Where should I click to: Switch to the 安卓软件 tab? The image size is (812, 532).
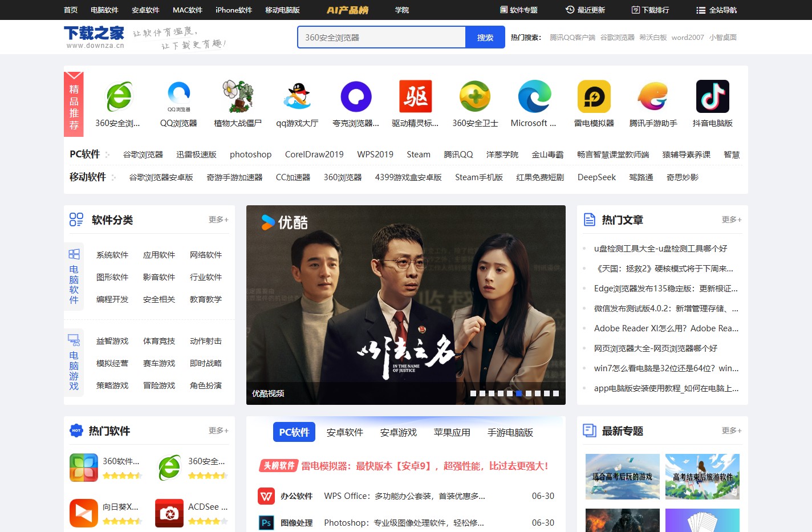tap(345, 432)
